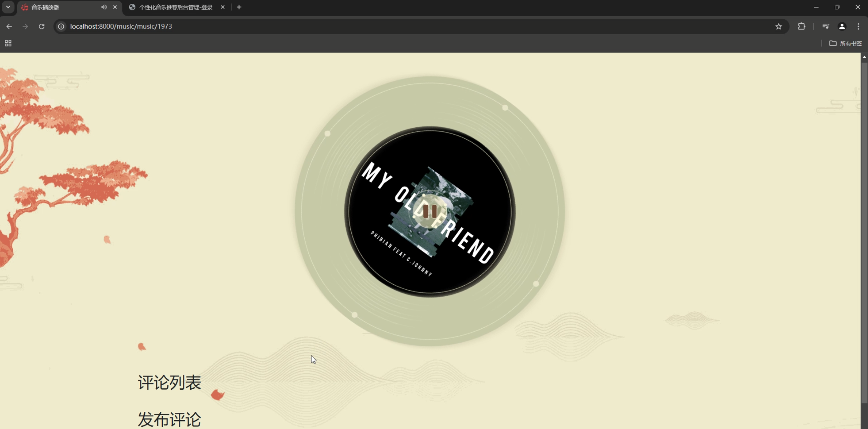Click the 评论列表 heading

(169, 383)
